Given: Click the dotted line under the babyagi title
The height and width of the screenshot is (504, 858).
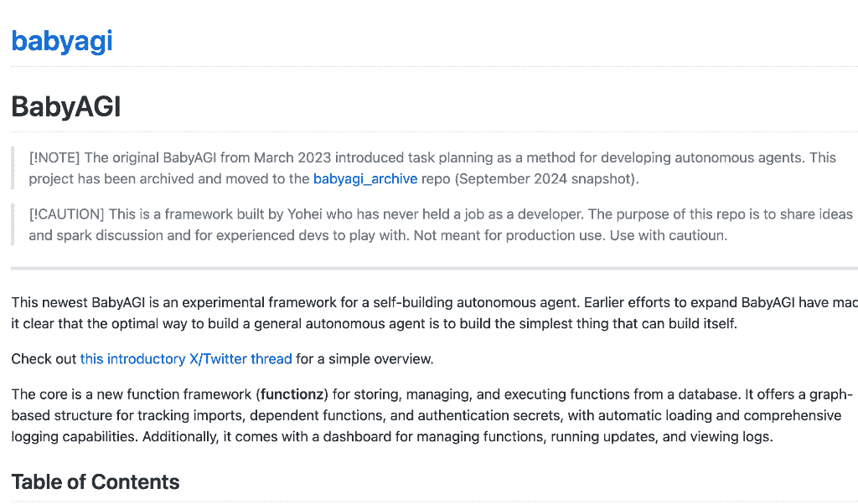Looking at the screenshot, I should pyautogui.click(x=435, y=67).
